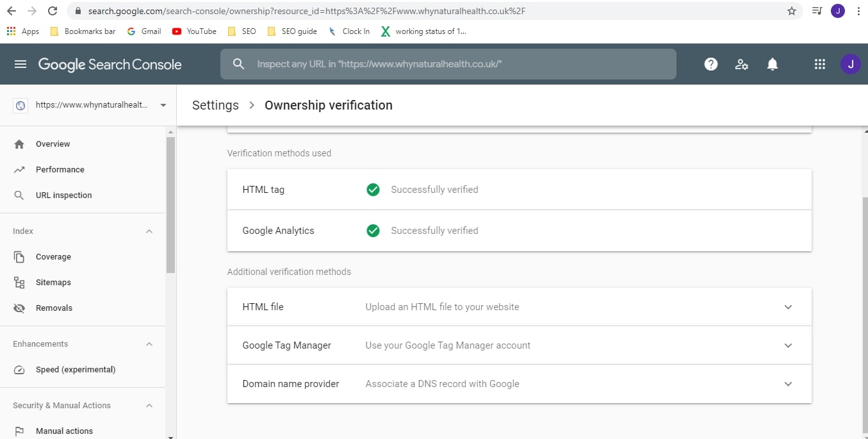Viewport: 868px width, 439px height.
Task: Click the URL inspection search bar
Action: coord(448,64)
